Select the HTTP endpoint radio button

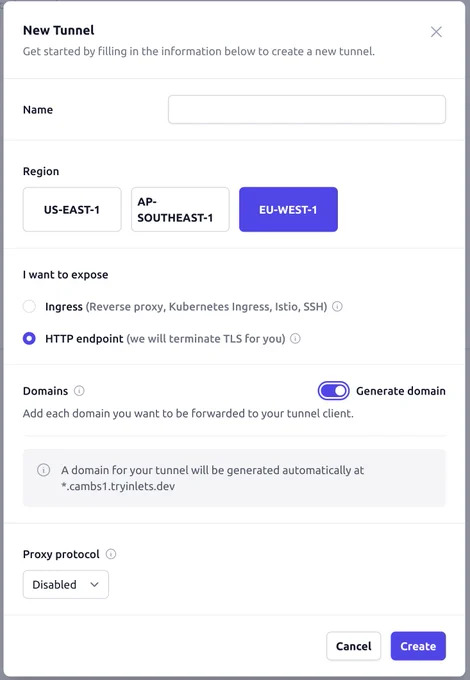point(29,339)
